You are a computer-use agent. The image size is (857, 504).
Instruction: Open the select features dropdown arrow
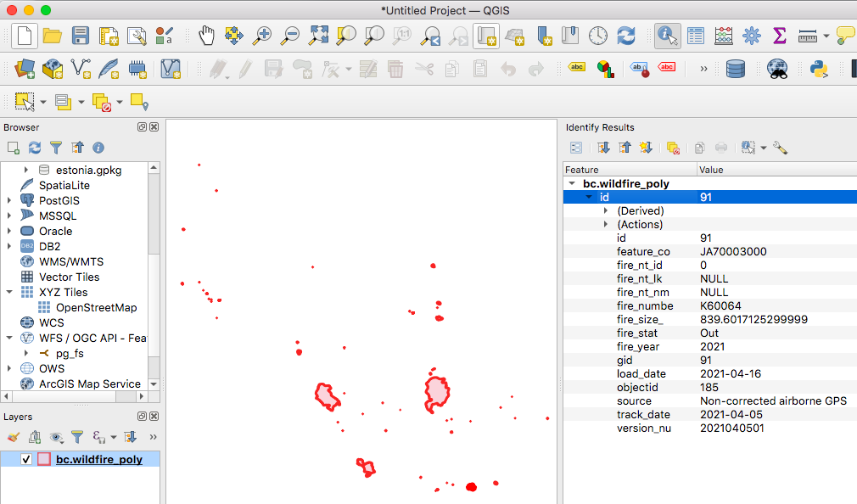coord(43,102)
